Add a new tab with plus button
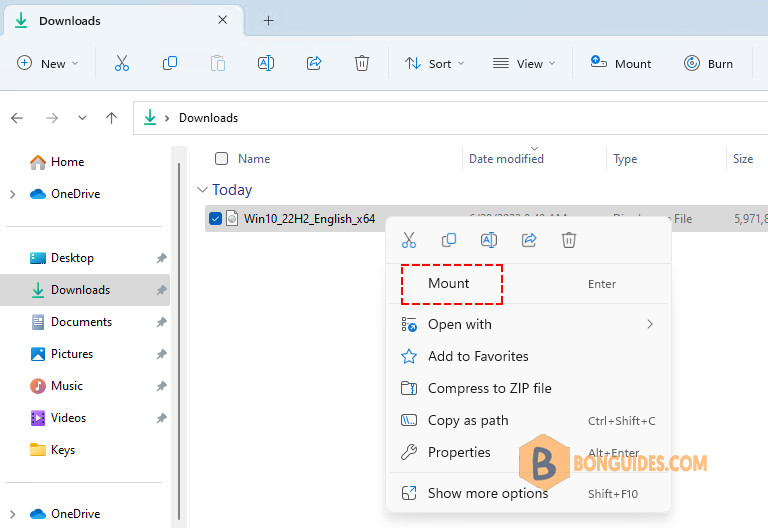 [268, 21]
